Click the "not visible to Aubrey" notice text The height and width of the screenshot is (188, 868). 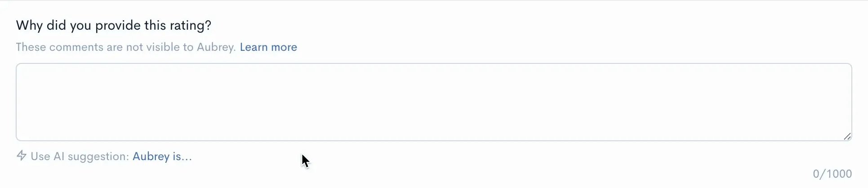[x=126, y=47]
